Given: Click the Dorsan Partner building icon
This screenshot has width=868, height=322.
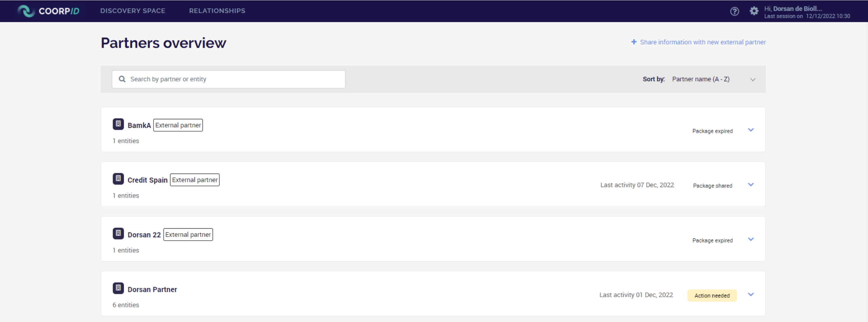Looking at the screenshot, I should click(x=118, y=288).
